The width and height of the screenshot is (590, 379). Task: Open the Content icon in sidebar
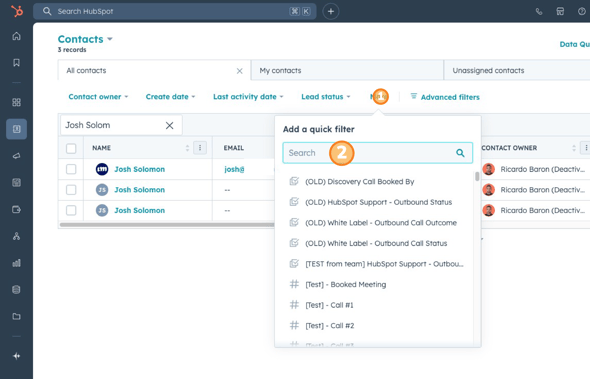point(16,183)
